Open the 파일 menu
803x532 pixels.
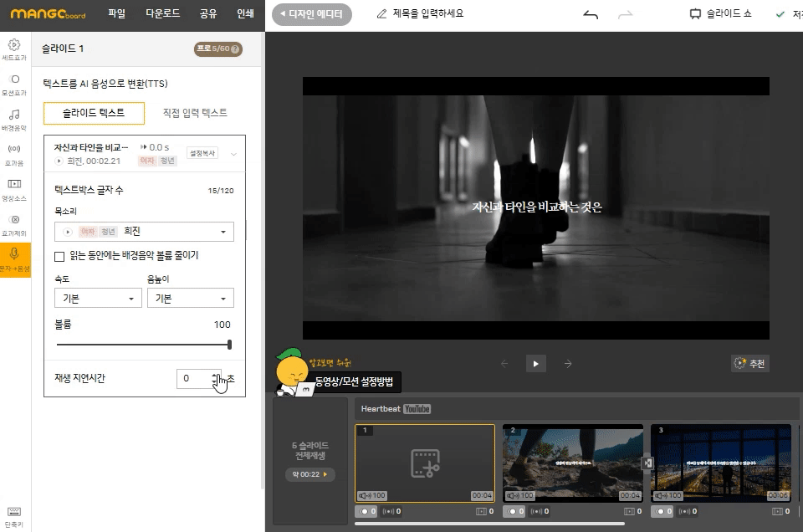pyautogui.click(x=117, y=14)
